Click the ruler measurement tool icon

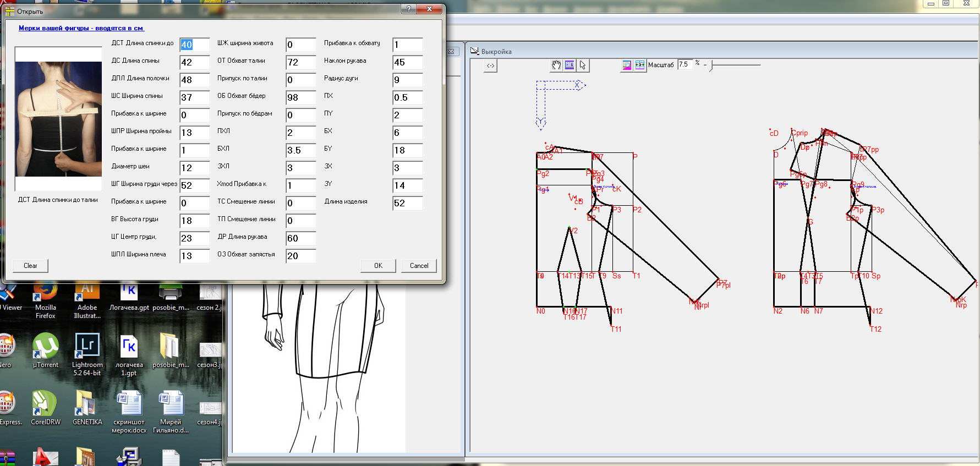570,65
